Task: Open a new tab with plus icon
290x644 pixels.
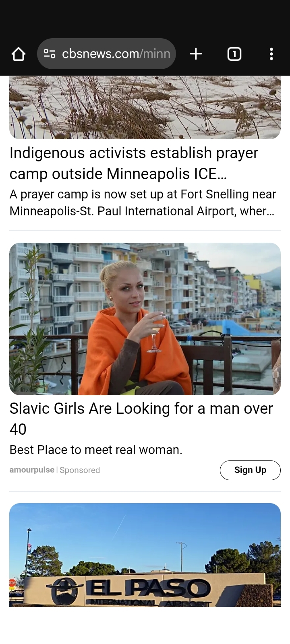Action: pyautogui.click(x=196, y=54)
